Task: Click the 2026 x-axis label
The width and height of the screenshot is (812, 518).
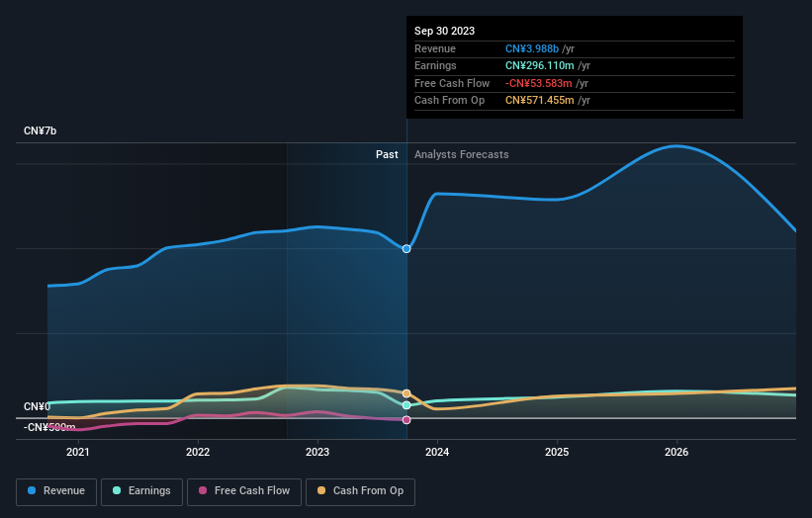Action: [677, 453]
